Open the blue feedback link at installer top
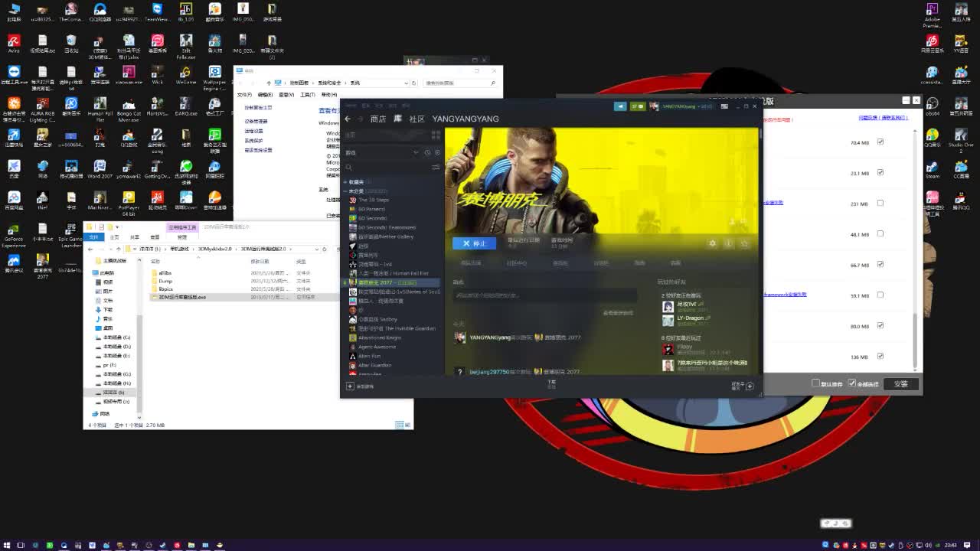This screenshot has width=980, height=551. point(883,118)
